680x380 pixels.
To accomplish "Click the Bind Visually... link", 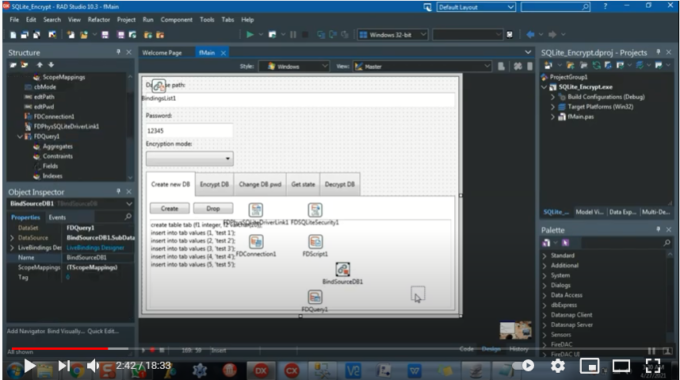I will click(66, 331).
